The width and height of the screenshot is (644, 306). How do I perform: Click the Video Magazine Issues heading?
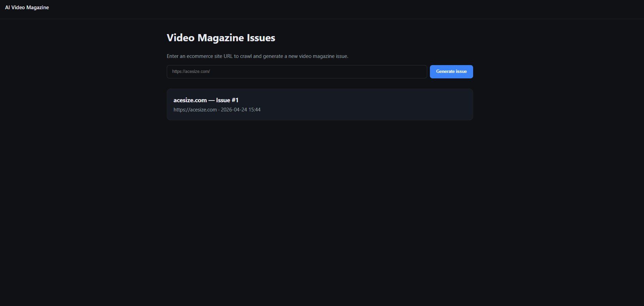pos(221,38)
